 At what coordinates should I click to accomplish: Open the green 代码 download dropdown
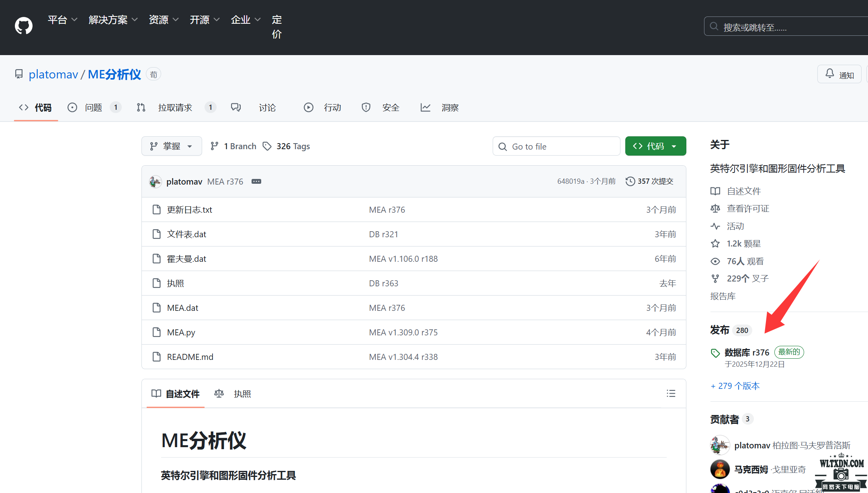[x=655, y=146]
